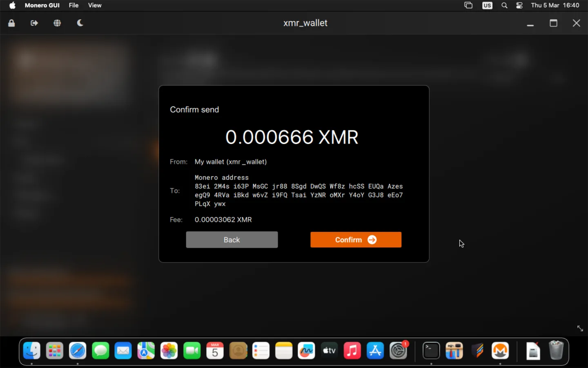Toggle dark mode moon icon
The width and height of the screenshot is (588, 368).
[80, 23]
